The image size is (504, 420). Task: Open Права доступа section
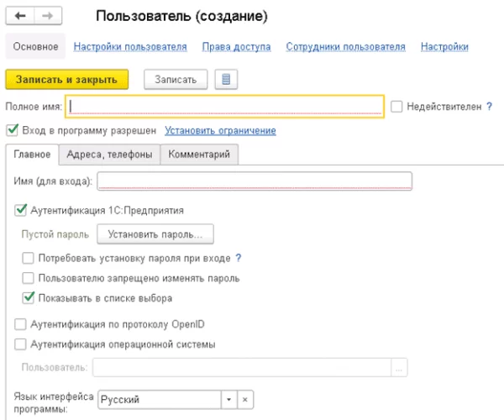236,46
